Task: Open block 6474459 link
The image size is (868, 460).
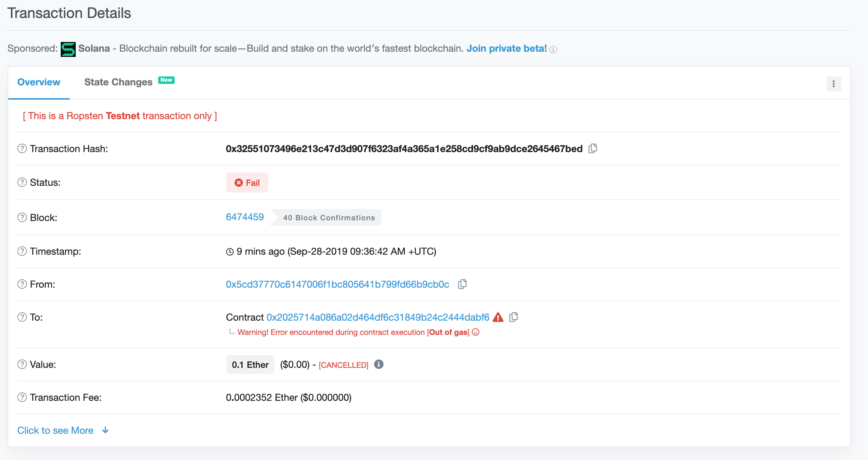Action: click(245, 217)
